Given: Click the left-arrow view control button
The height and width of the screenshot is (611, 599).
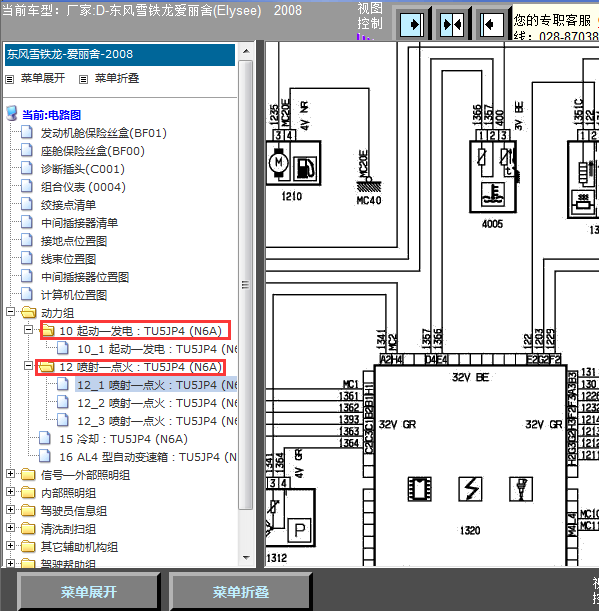Looking at the screenshot, I should [x=491, y=25].
